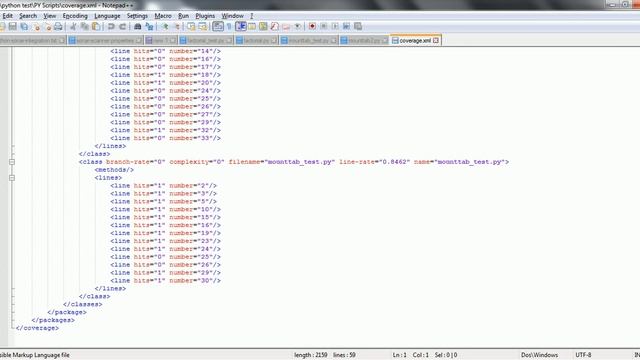This screenshot has height=360, width=640.
Task: Toggle synchronize horizontal scrolling icon
Action: click(202, 27)
